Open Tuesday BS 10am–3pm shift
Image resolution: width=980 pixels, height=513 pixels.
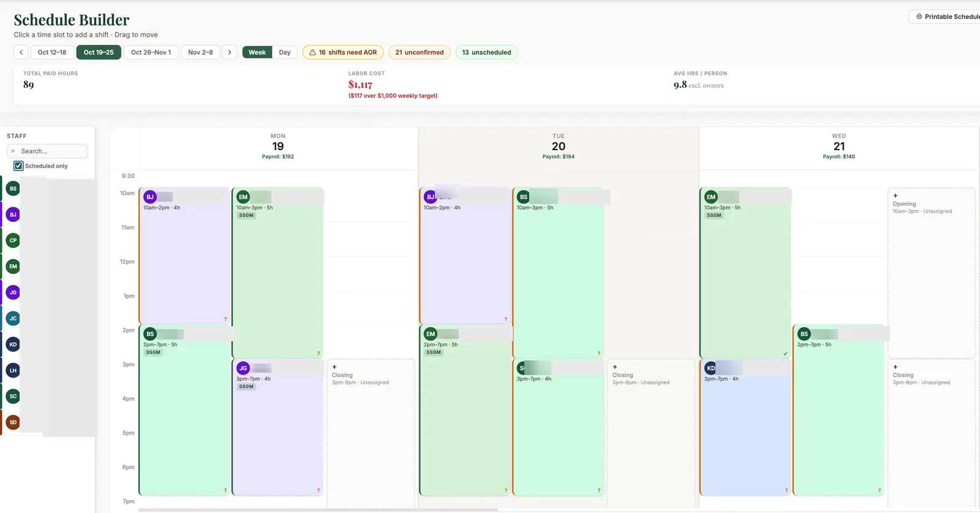point(558,273)
